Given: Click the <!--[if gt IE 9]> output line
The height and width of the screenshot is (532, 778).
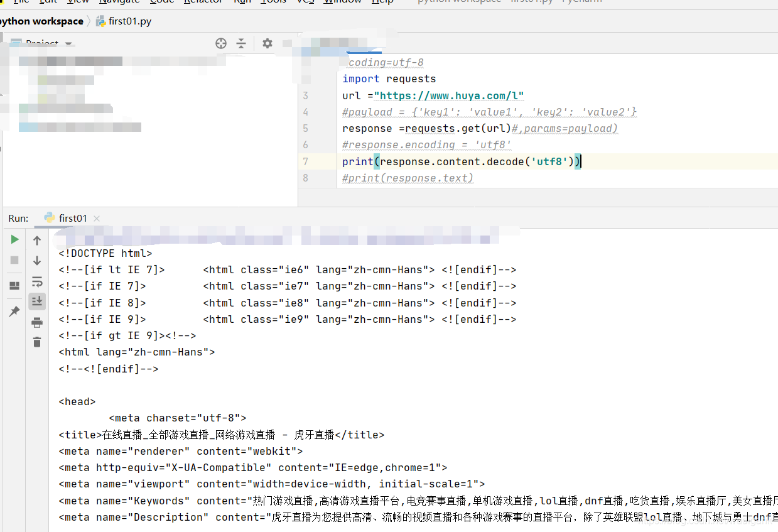Looking at the screenshot, I should (x=127, y=336).
